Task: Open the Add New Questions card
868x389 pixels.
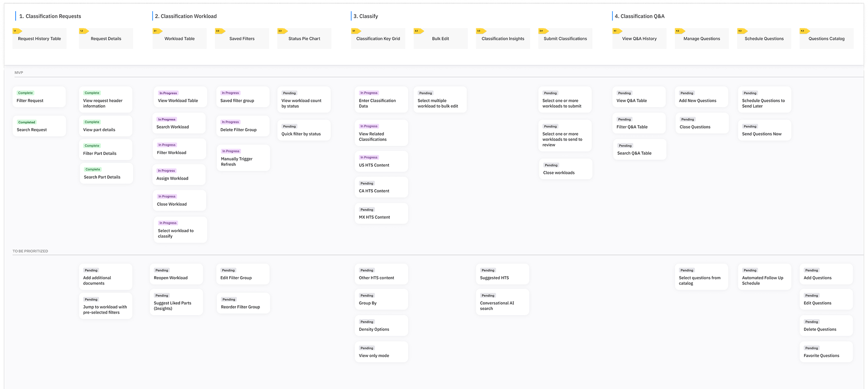Action: (701, 97)
